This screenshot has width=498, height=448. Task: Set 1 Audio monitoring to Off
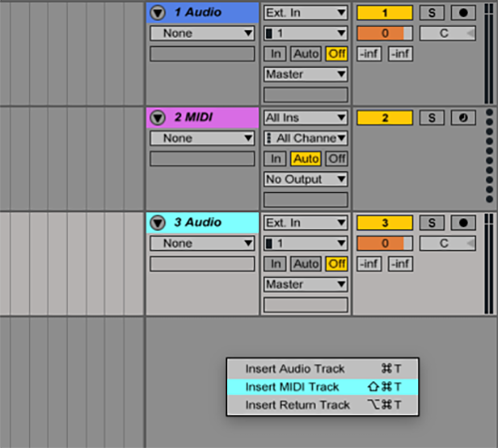[x=337, y=54]
